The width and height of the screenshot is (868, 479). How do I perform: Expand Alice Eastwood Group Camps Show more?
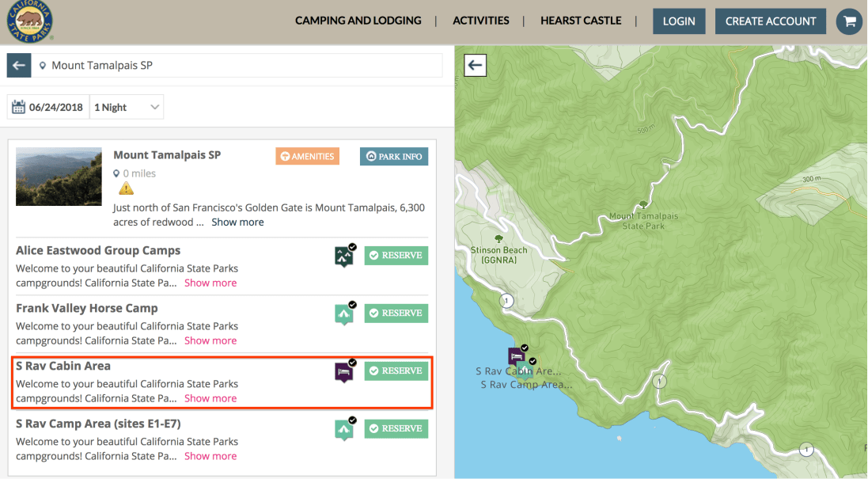tap(210, 283)
